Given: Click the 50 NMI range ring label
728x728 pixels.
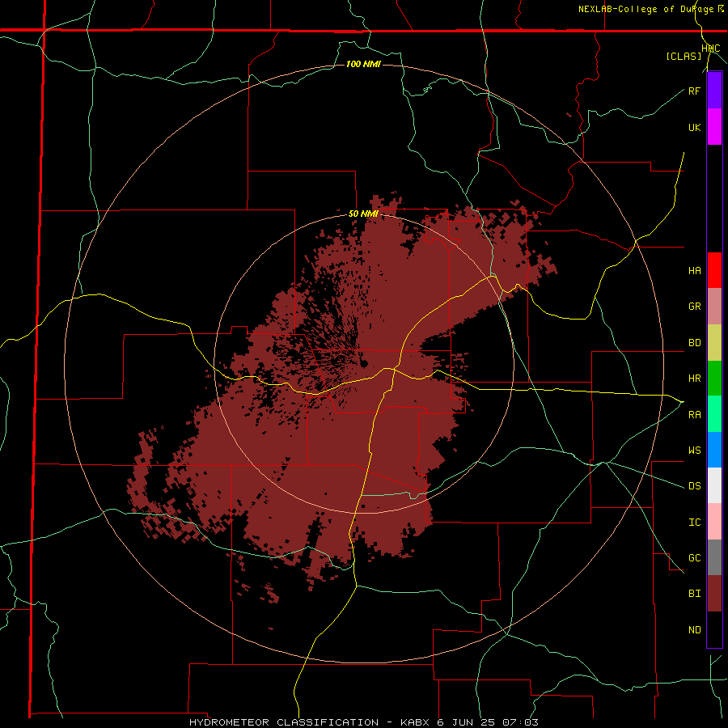Looking at the screenshot, I should (363, 214).
